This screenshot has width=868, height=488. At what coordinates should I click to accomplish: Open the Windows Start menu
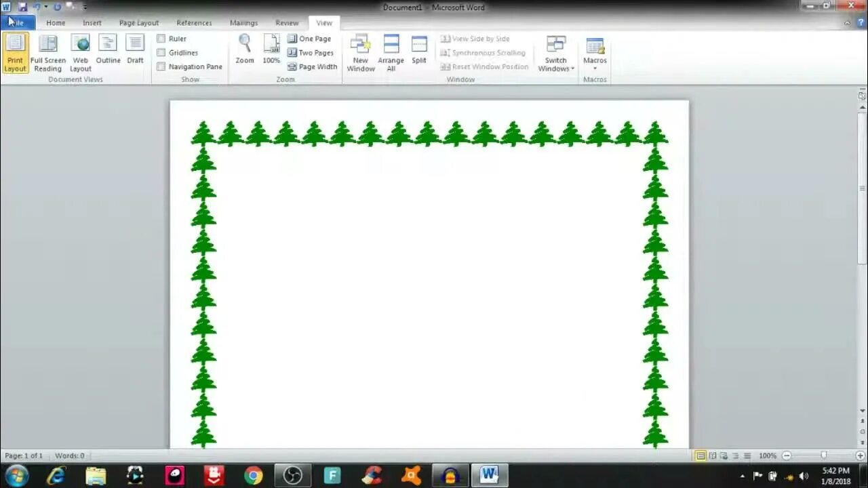pos(16,476)
